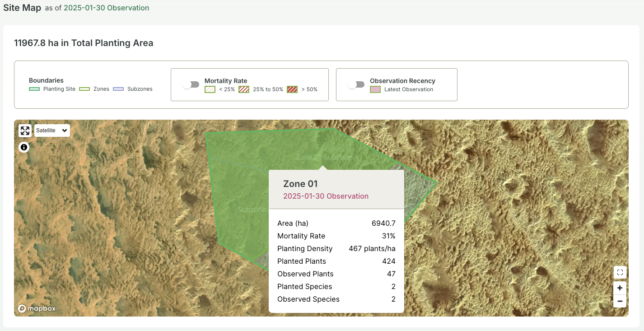The width and height of the screenshot is (644, 331).
Task: Click the 25% to 50% mortality swatch
Action: point(244,89)
